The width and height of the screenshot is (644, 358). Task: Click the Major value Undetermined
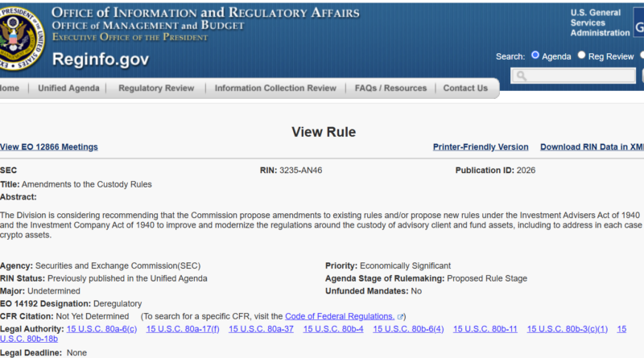tap(54, 291)
